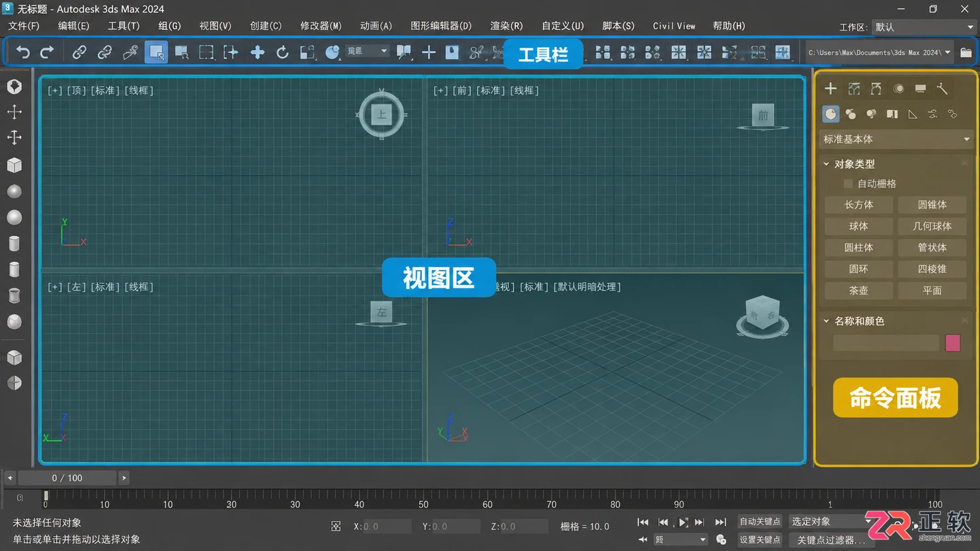Open the 标准基本体 primitives dropdown
The width and height of the screenshot is (980, 551).
pyautogui.click(x=896, y=139)
